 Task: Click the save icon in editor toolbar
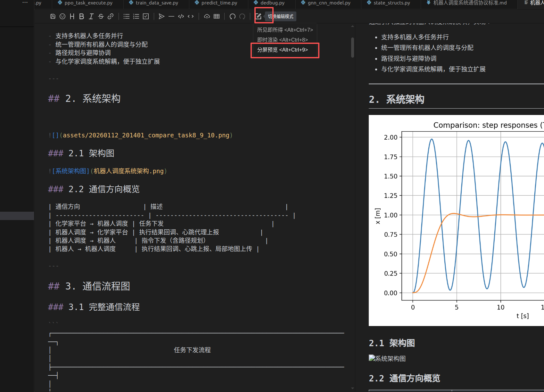[53, 16]
